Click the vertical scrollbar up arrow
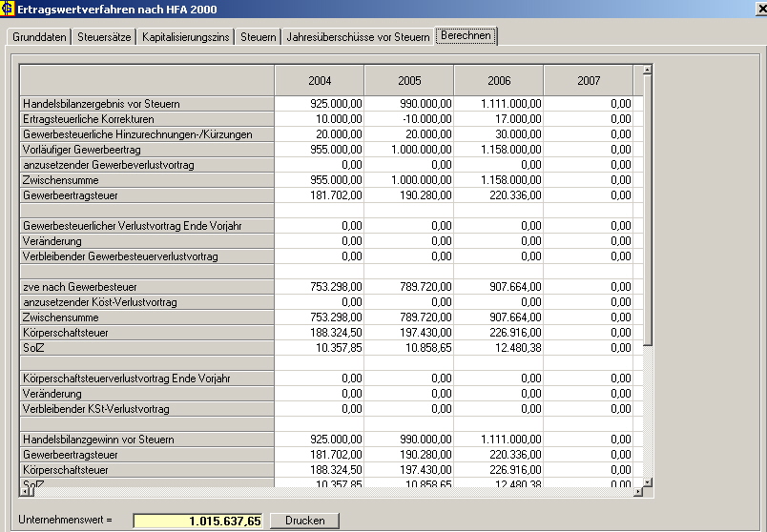Screen dimensions: 767x532 coord(648,70)
